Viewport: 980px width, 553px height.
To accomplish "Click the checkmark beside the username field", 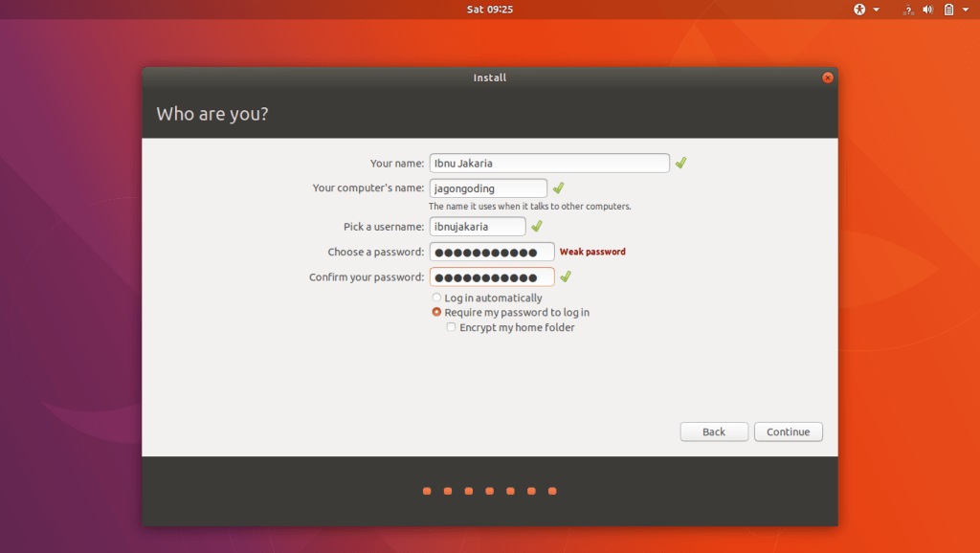I will coord(537,227).
